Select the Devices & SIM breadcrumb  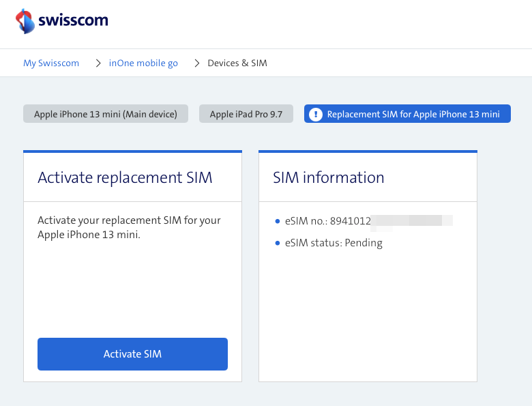[237, 63]
